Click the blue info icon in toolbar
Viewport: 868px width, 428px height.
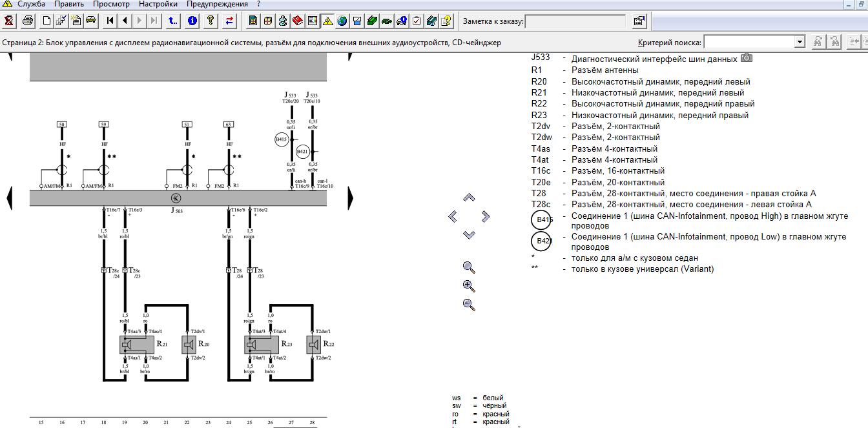[x=192, y=21]
